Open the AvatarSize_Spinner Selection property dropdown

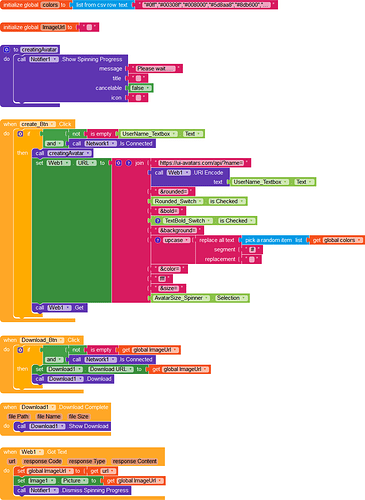pos(231,298)
